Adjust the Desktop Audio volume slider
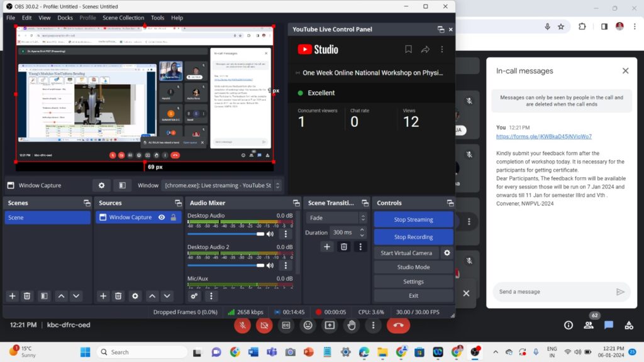Viewport: 644px width, 362px height. tap(225, 234)
